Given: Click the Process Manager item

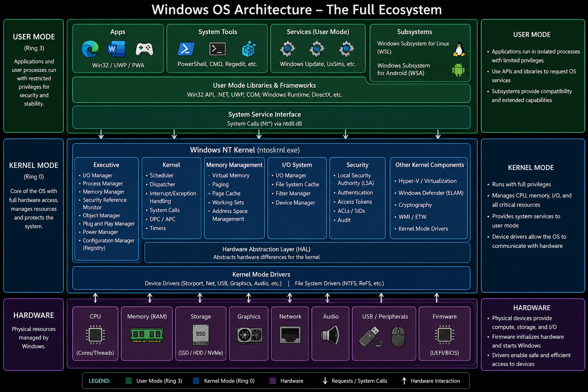Looking at the screenshot, I should 103,184.
